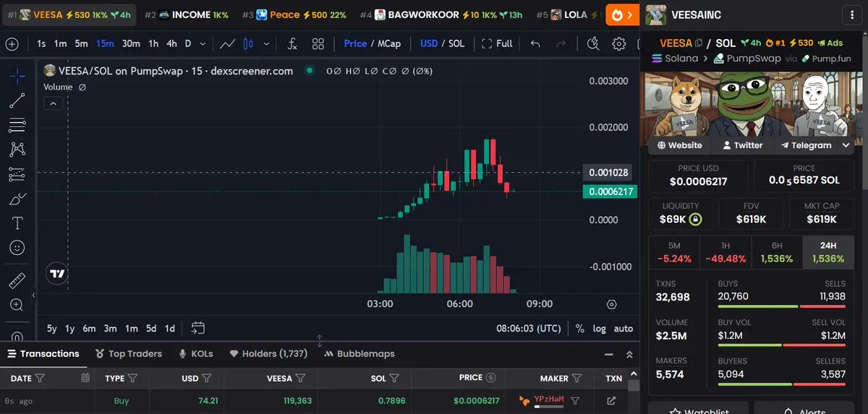The width and height of the screenshot is (868, 414).
Task: Toggle PRICE column dollar display
Action: (491, 378)
